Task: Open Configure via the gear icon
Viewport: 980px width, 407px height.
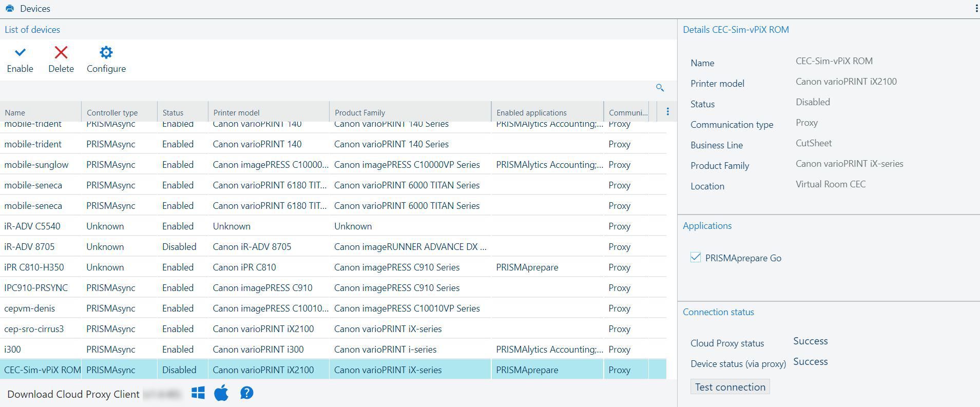Action: [106, 52]
